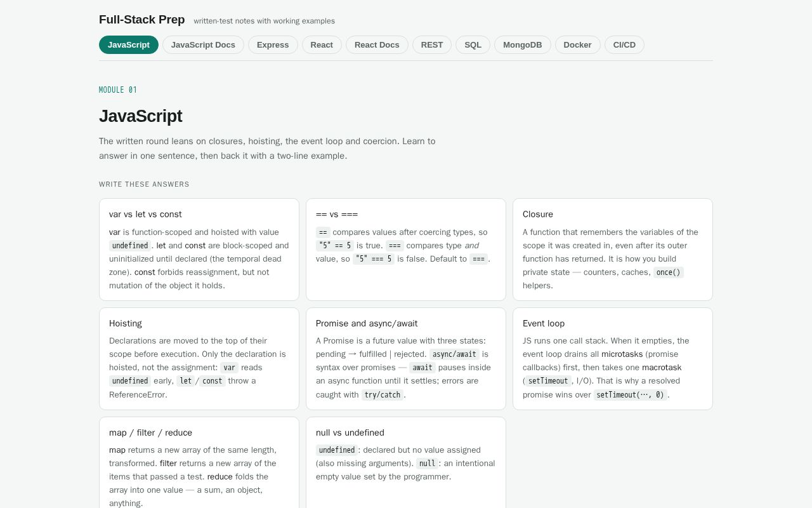This screenshot has width=812, height=508.
Task: Click the 'async/await' code snippet
Action: tap(454, 354)
